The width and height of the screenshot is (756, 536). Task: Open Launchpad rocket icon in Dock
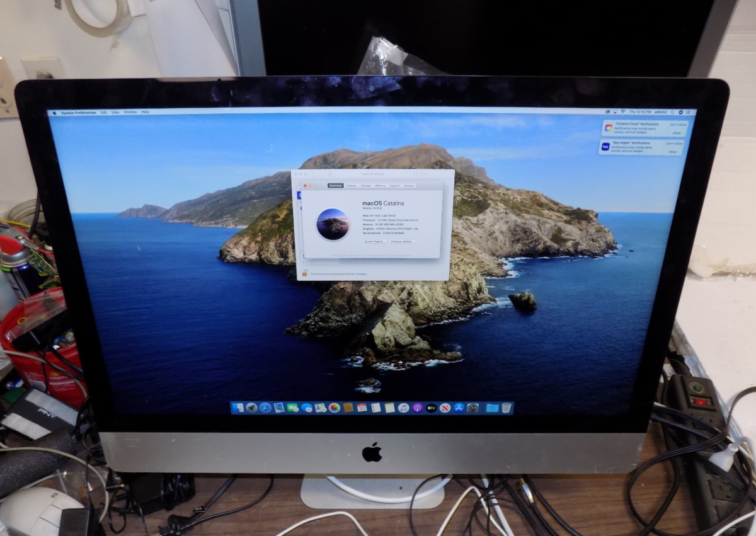click(251, 408)
